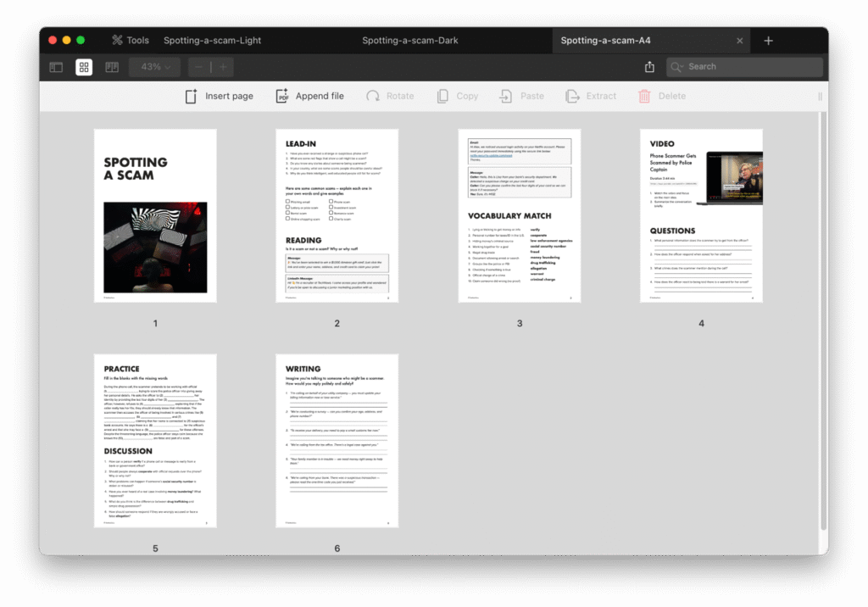Select the page thumbnails grid view
The image size is (868, 607).
[84, 67]
